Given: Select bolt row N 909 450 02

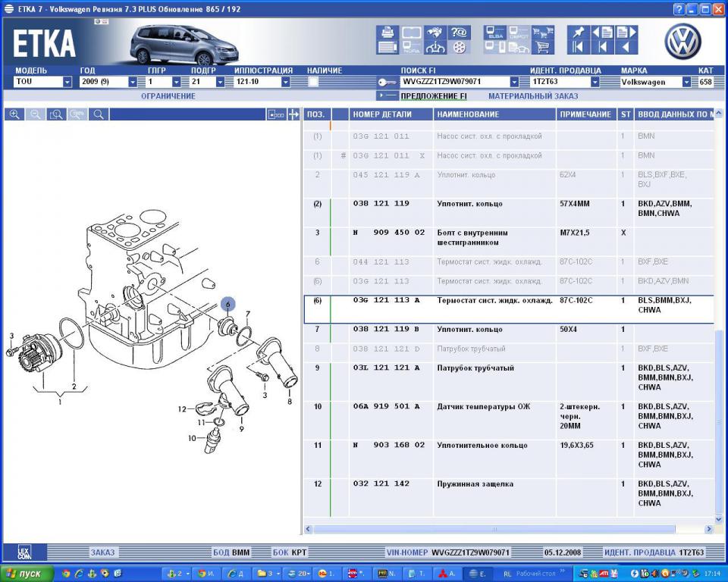Looking at the screenshot, I should point(509,241).
